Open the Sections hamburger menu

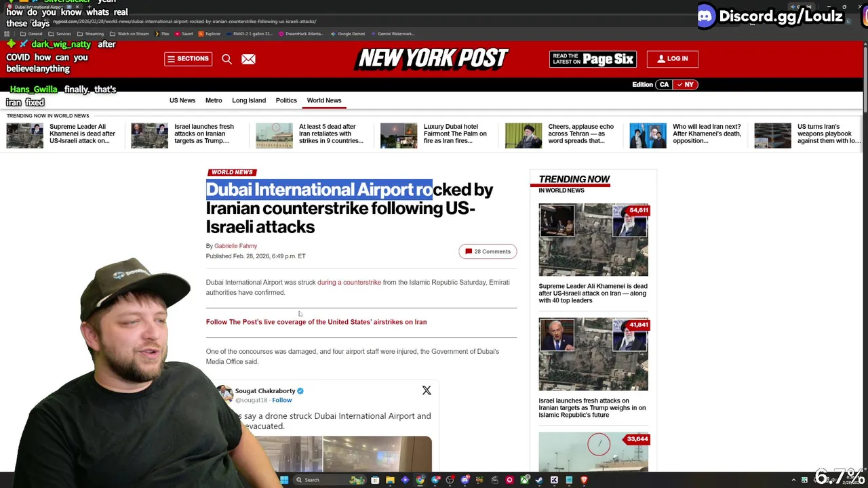point(188,59)
